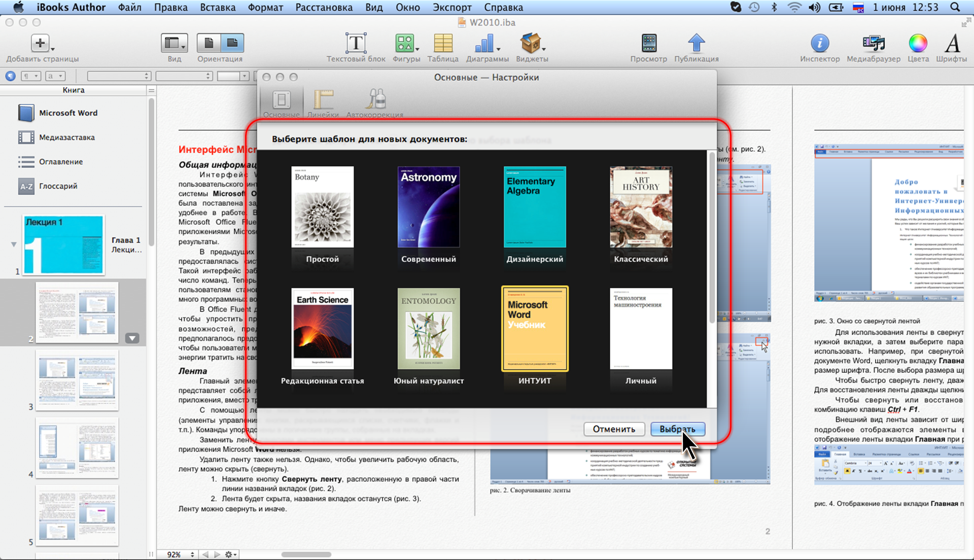
Task: Click the Preview (Просмотр) icon
Action: (x=649, y=43)
